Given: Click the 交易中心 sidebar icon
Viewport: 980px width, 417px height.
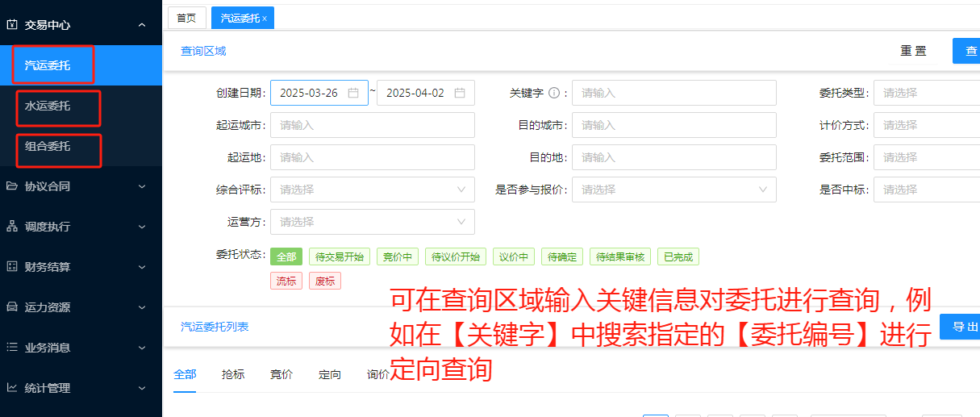Looking at the screenshot, I should tap(12, 25).
